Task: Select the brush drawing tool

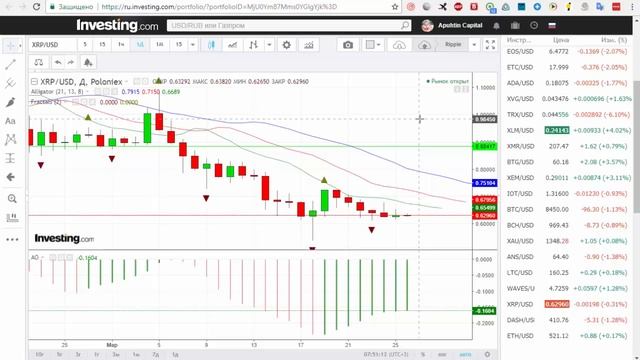Action: [x=11, y=102]
